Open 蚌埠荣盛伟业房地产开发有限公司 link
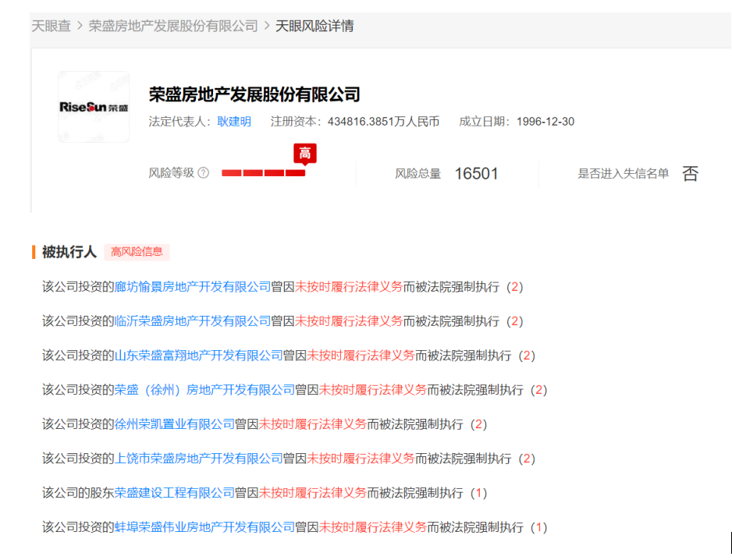The height and width of the screenshot is (560, 732). (x=205, y=527)
